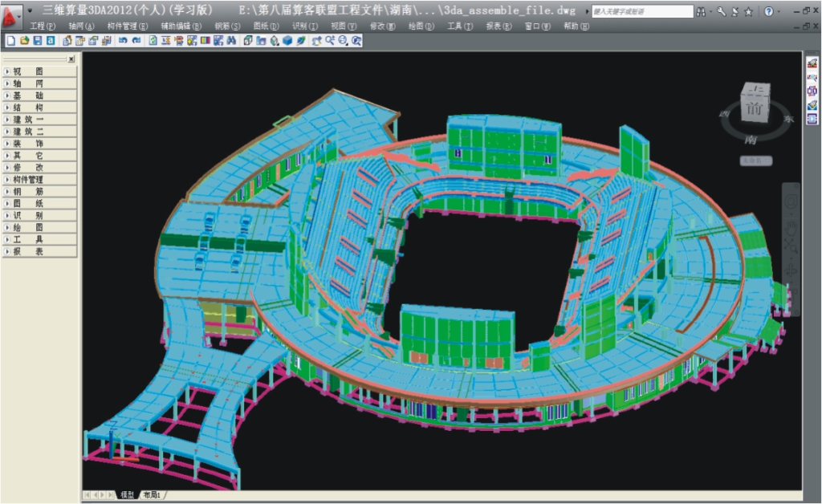Click the Redo arrow icon
The image size is (822, 504).
pyautogui.click(x=136, y=40)
